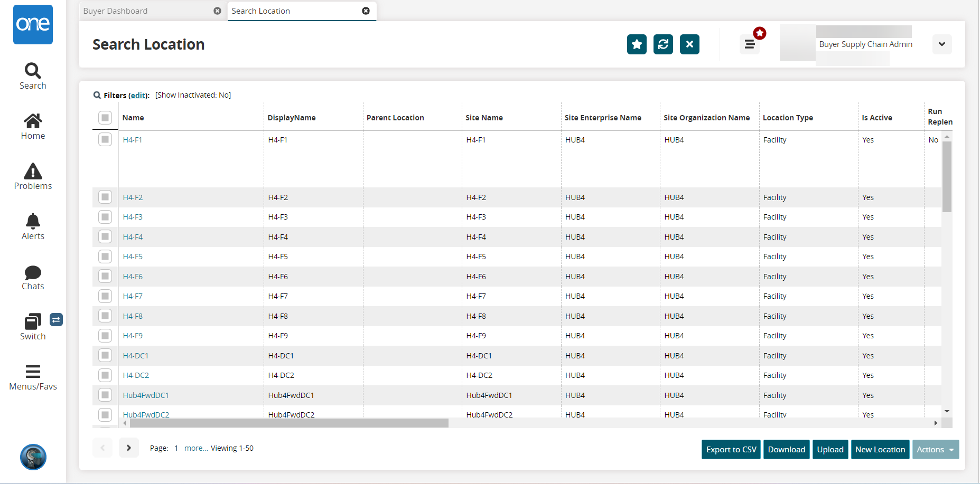Sort by Is Active column header
980x484 pixels.
(877, 118)
